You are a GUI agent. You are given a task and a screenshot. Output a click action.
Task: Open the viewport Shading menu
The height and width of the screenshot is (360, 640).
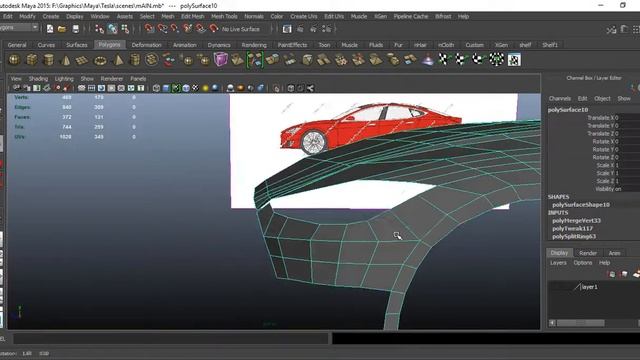coord(38,78)
